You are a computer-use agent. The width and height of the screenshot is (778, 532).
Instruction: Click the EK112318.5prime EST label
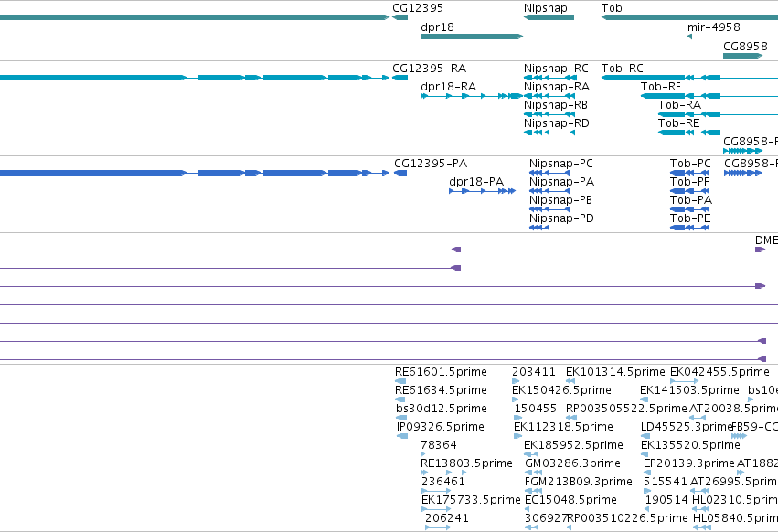[x=563, y=427]
